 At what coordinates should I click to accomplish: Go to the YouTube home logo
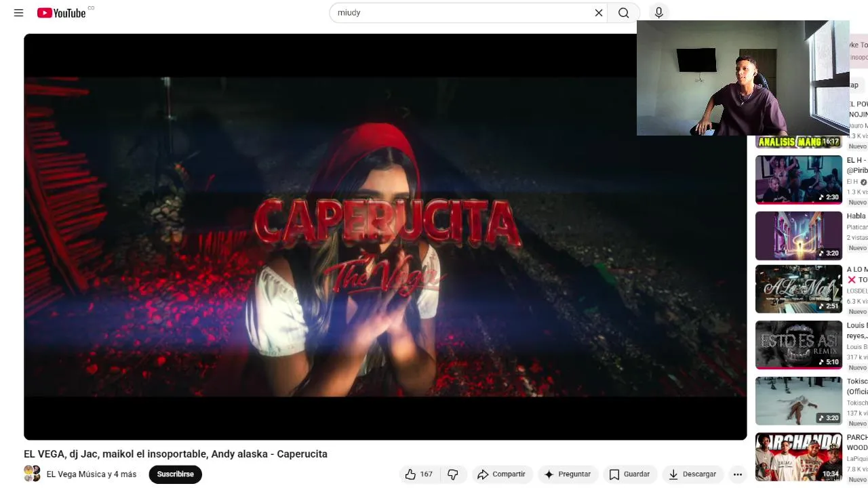(62, 13)
